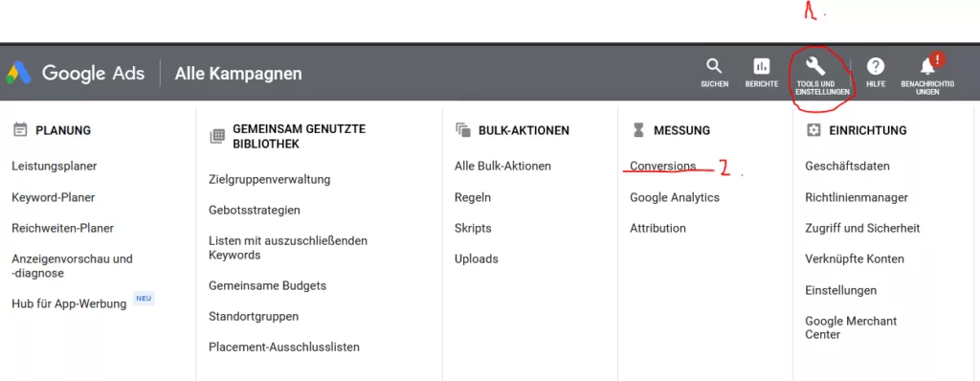This screenshot has height=381, width=980.
Task: Select Conversions under Messung
Action: [x=662, y=166]
